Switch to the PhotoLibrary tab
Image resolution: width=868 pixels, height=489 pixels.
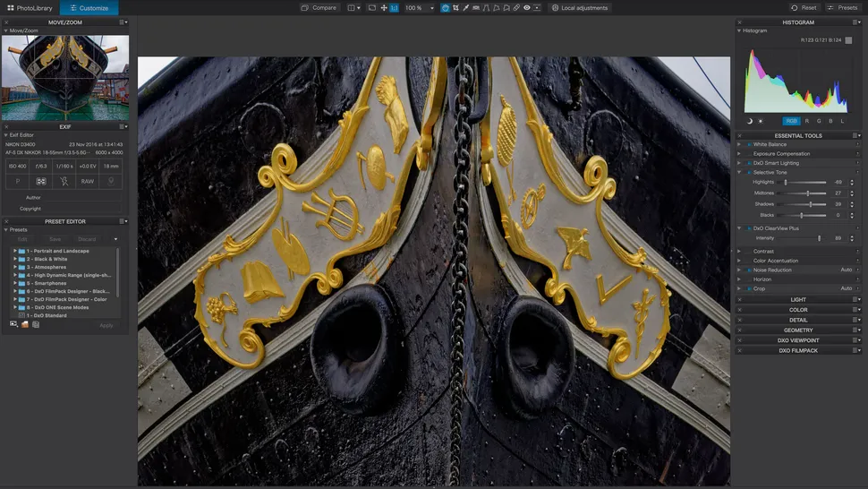[x=30, y=8]
